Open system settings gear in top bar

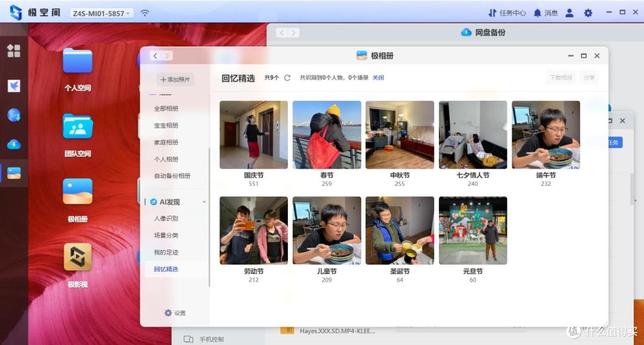(x=588, y=13)
